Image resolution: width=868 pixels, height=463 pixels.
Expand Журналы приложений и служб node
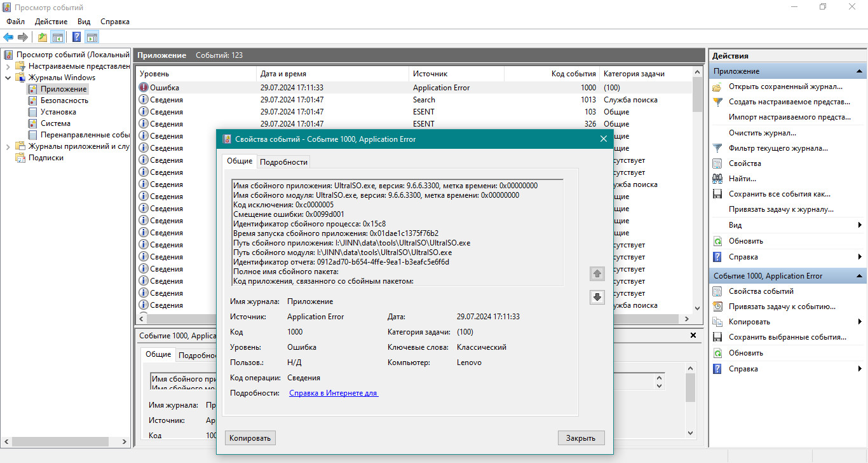[x=8, y=146]
